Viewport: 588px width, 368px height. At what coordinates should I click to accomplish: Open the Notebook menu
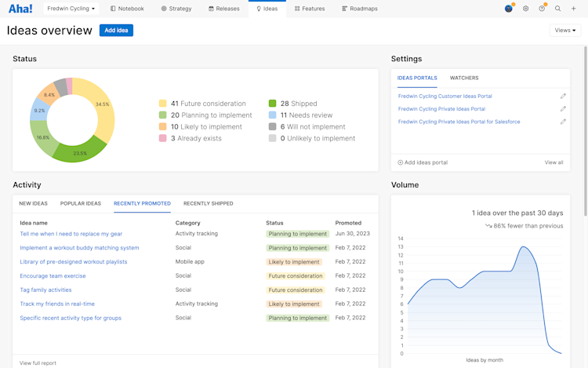[x=127, y=9]
